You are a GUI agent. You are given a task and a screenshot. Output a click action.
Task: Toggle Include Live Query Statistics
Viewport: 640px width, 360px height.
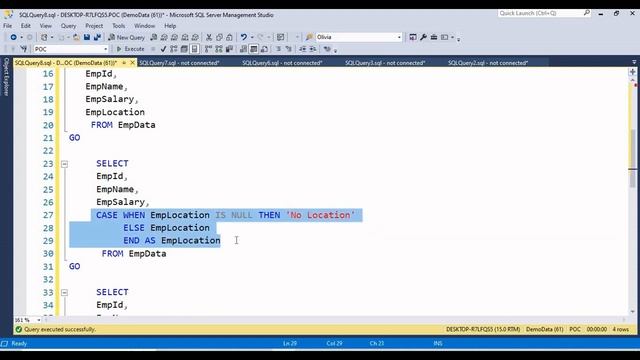point(219,49)
